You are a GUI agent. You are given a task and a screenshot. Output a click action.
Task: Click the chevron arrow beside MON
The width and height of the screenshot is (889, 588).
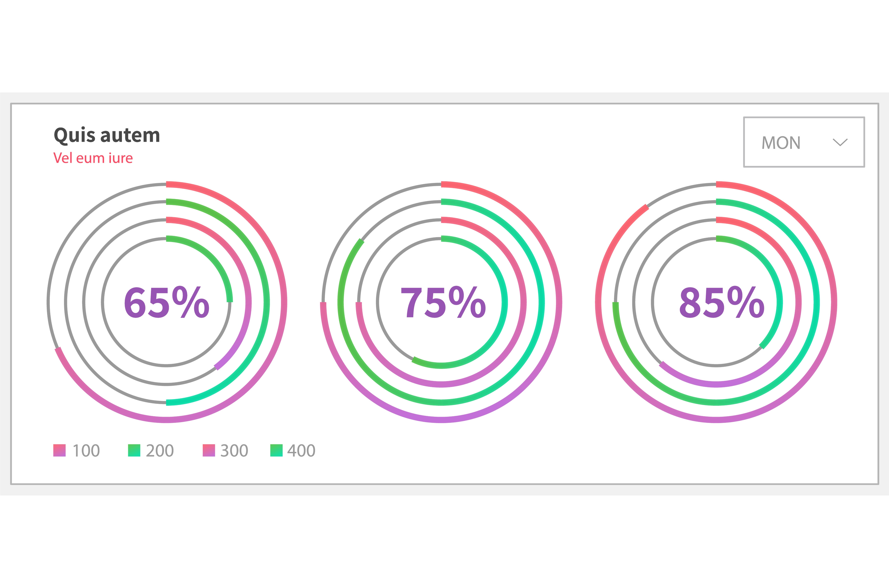point(840,142)
